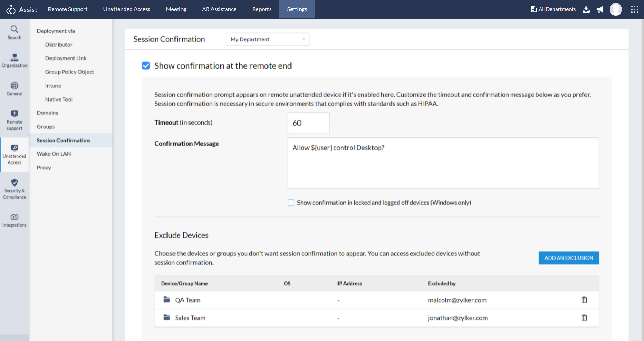The width and height of the screenshot is (644, 341).
Task: Open the Unattended Access top tab
Action: [x=127, y=9]
